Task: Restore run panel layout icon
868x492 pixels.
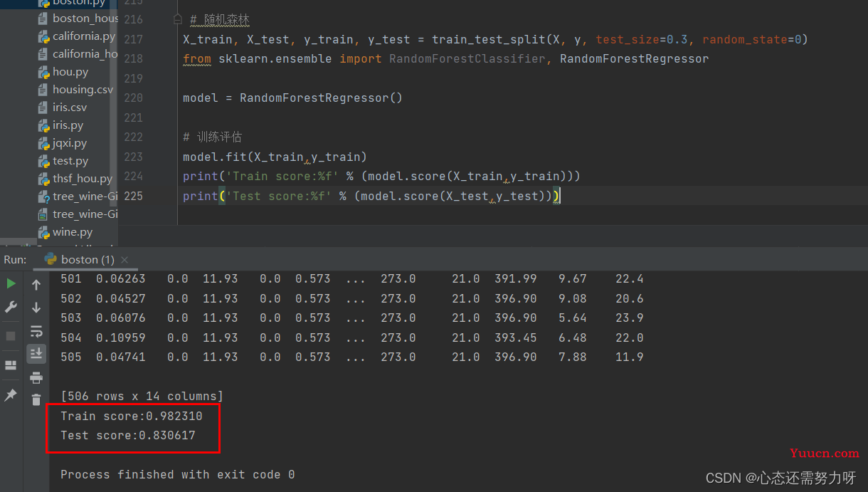Action: [x=11, y=365]
